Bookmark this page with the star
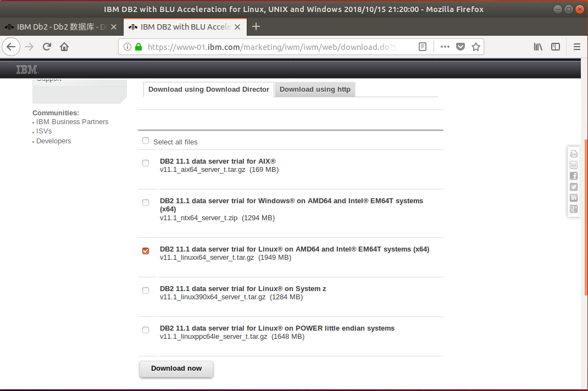This screenshot has height=391, width=588. [x=476, y=47]
